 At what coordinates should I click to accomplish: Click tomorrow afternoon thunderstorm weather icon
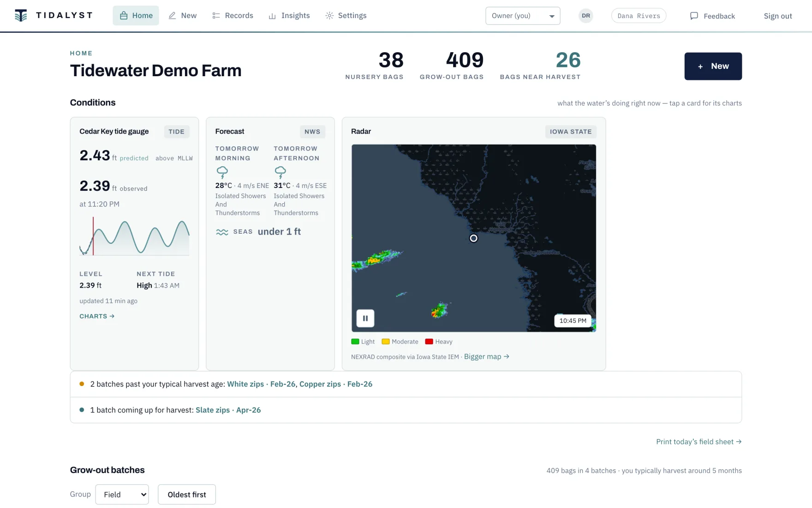click(281, 172)
